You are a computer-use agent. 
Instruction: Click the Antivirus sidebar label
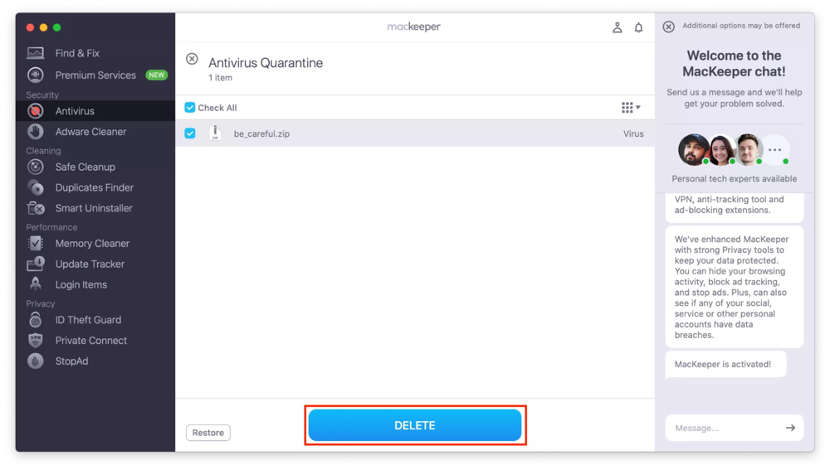pos(75,111)
